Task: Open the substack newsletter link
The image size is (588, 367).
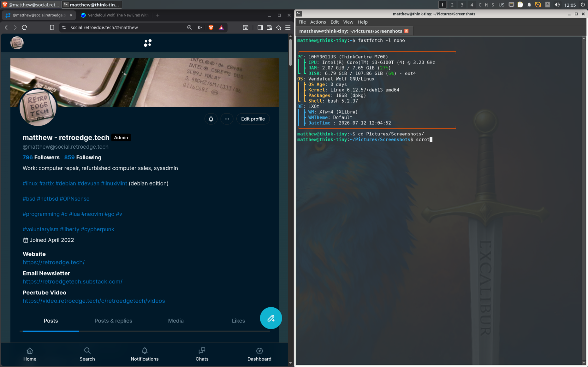Action: (72, 282)
